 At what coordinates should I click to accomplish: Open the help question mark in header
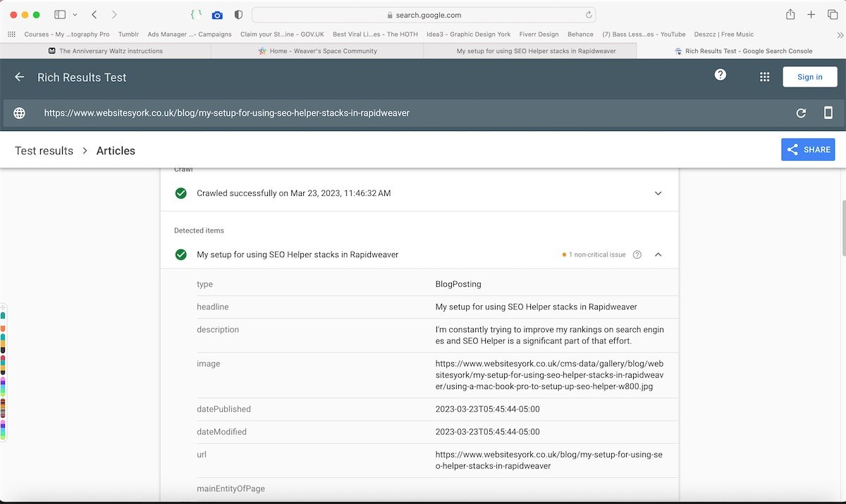[721, 75]
